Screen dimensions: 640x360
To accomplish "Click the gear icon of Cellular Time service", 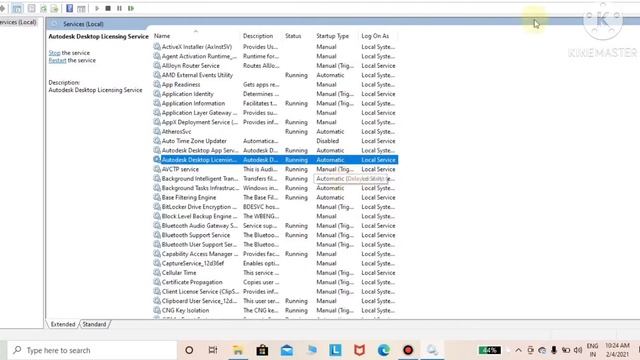I will 157,272.
